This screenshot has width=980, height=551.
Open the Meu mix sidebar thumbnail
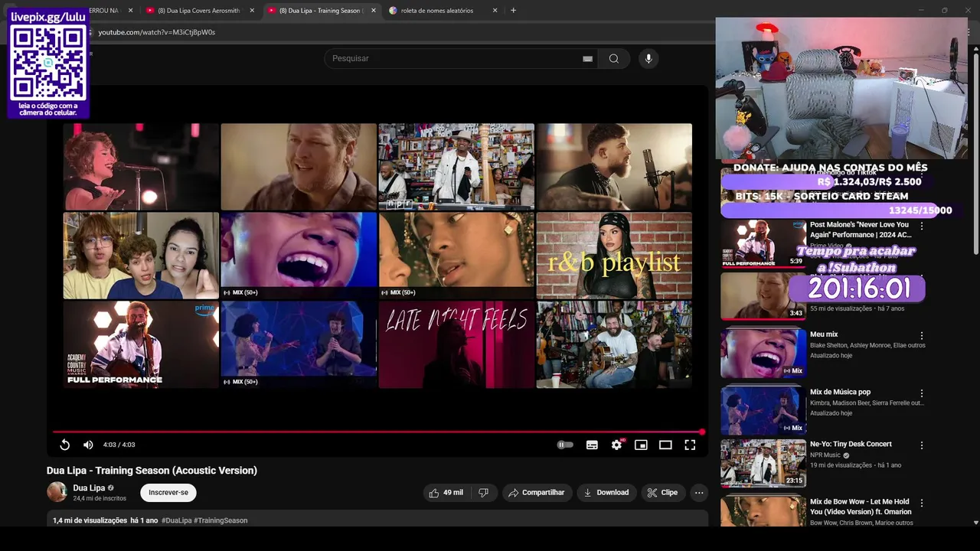[x=763, y=354]
